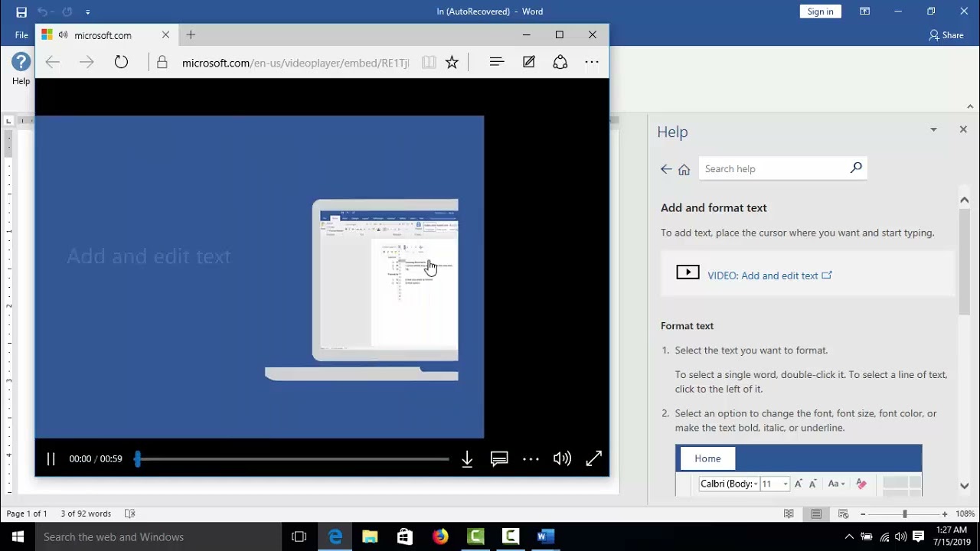Screen dimensions: 980x551
Task: Click the Help search magnifier icon
Action: coord(856,168)
